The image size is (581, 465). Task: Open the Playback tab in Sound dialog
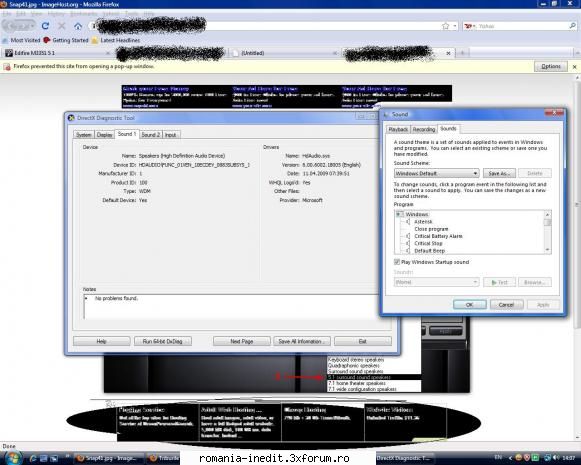coord(398,129)
